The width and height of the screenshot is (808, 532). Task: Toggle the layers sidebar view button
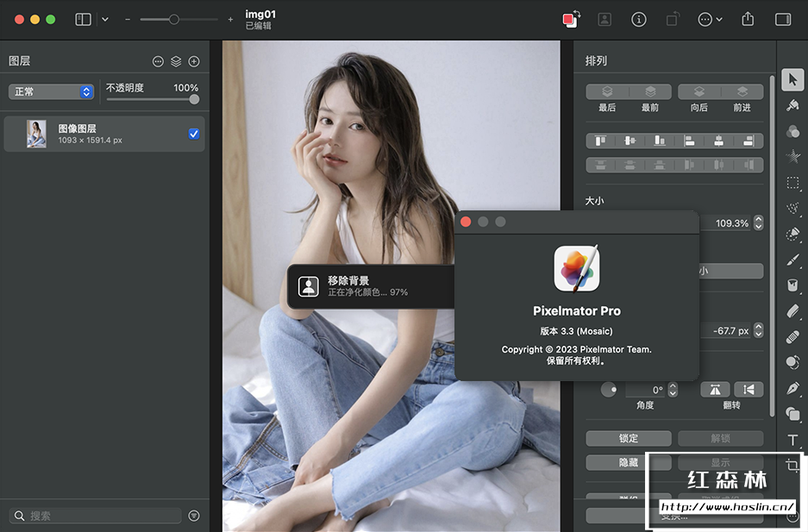(84, 19)
